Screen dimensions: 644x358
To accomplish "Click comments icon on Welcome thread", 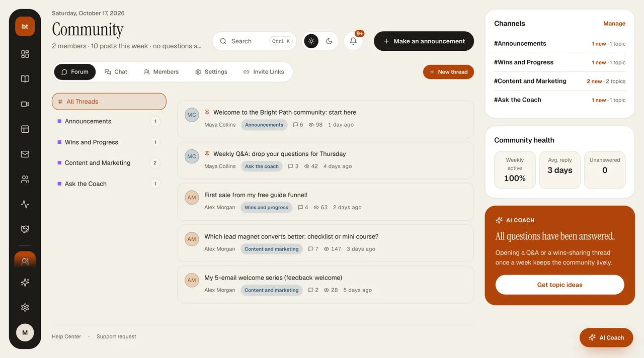I will [x=295, y=125].
